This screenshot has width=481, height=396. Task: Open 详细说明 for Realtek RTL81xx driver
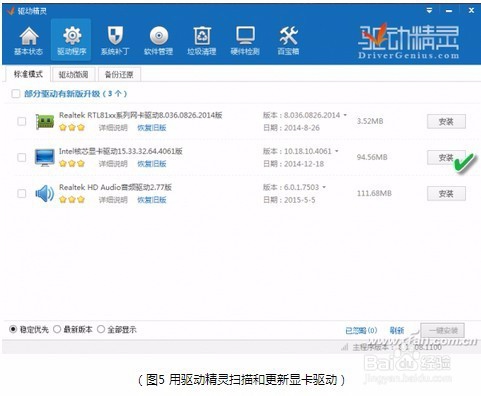(113, 128)
